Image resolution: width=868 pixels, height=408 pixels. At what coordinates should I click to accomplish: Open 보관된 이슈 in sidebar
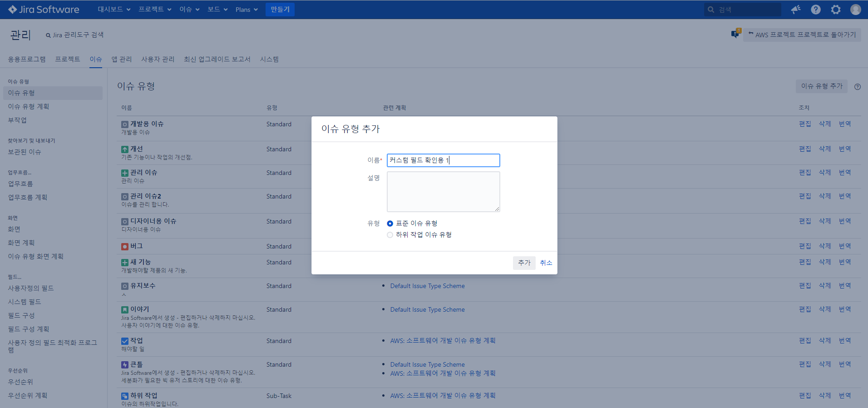coord(25,152)
